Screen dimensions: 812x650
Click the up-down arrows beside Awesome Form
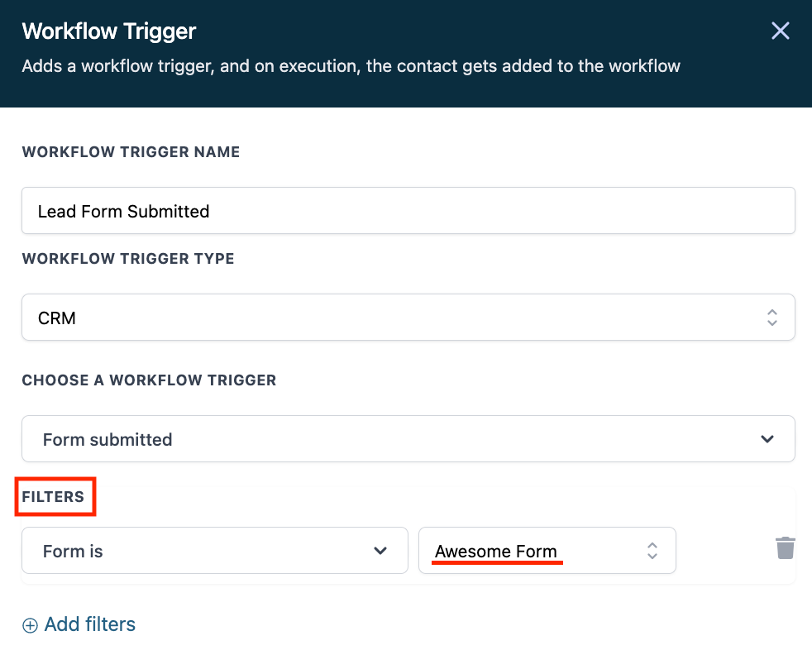652,551
